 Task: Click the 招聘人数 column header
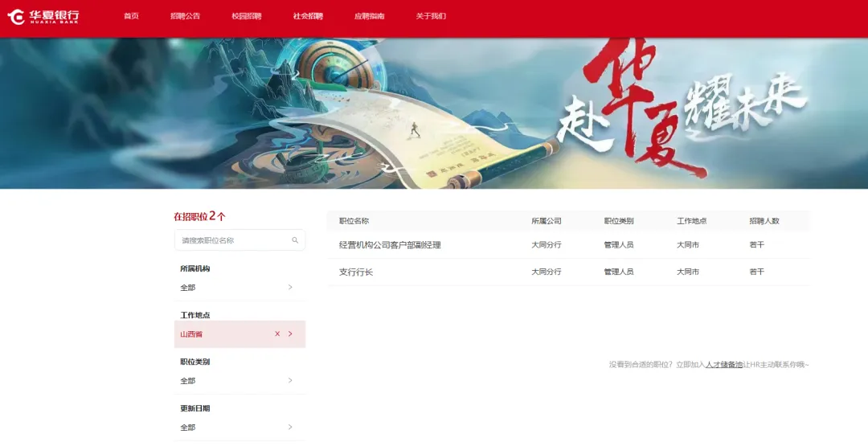pyautogui.click(x=764, y=221)
